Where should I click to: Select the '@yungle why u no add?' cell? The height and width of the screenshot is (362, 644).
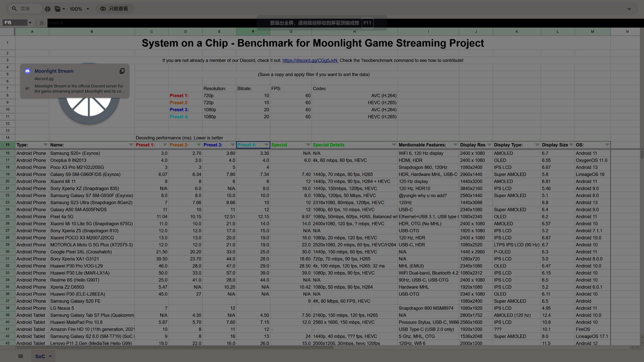tap(428, 196)
